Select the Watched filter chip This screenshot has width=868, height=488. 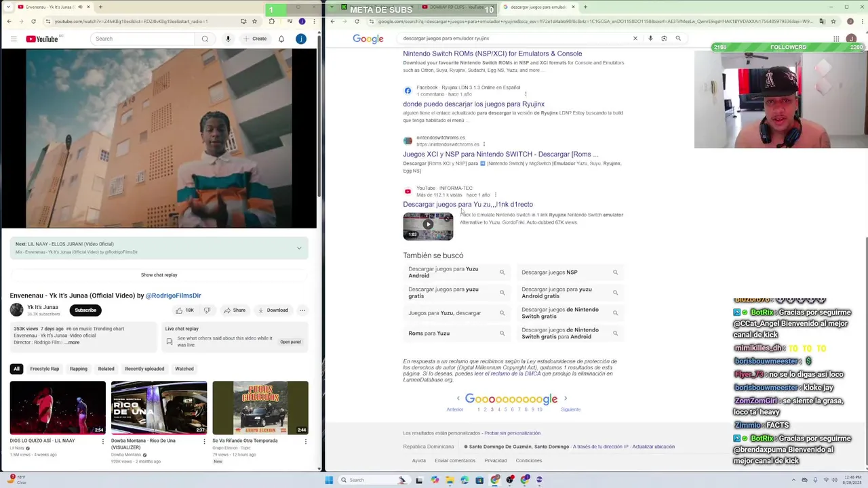pyautogui.click(x=184, y=369)
